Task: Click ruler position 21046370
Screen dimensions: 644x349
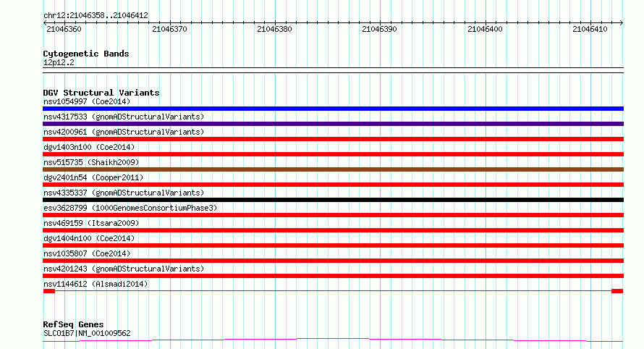Action: (x=169, y=29)
